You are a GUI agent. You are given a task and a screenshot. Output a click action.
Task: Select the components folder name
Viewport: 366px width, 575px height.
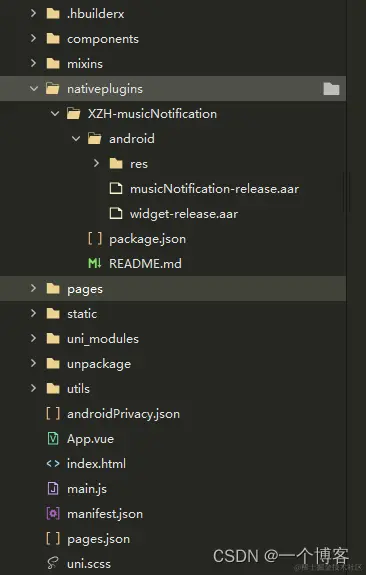[103, 39]
